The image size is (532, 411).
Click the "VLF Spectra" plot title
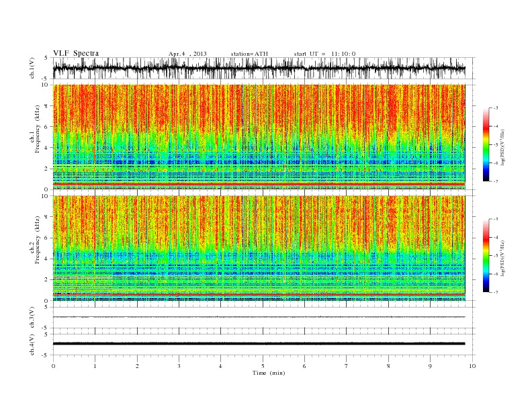(76, 53)
